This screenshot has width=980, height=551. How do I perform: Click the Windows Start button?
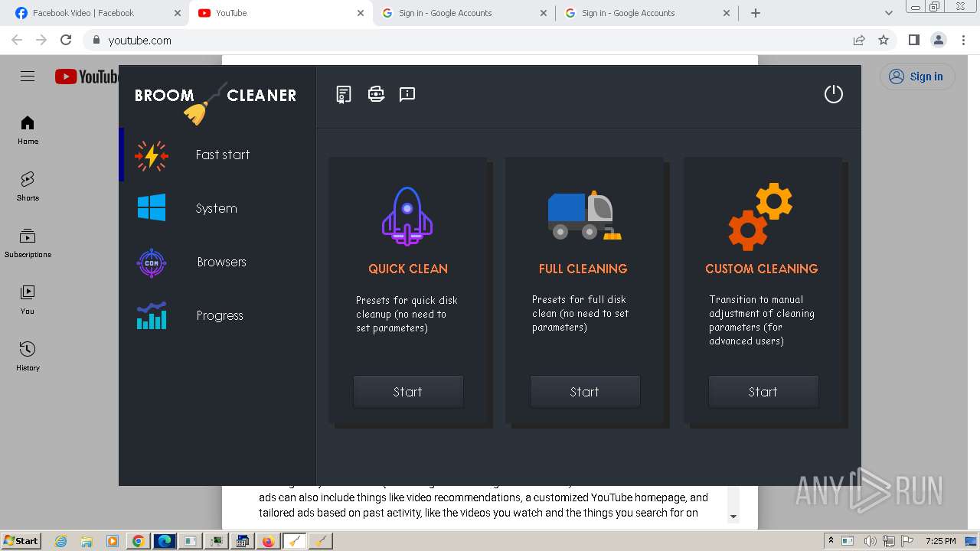[x=21, y=541]
